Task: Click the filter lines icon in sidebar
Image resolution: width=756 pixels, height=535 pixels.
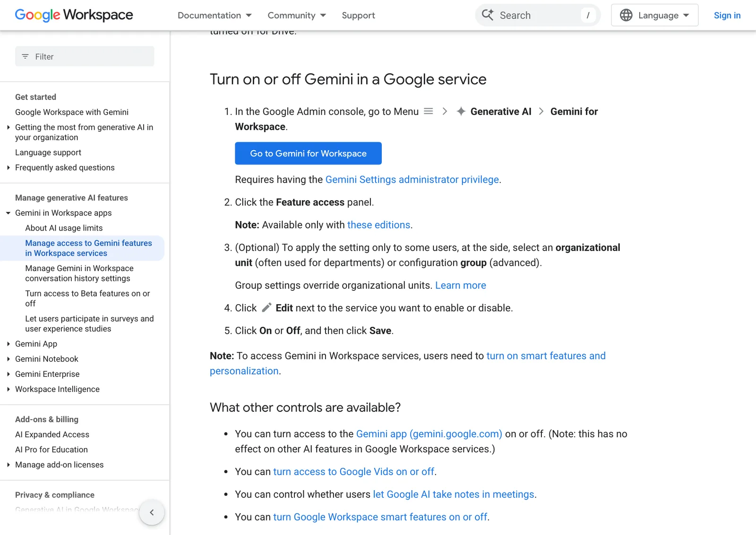Action: [x=26, y=57]
